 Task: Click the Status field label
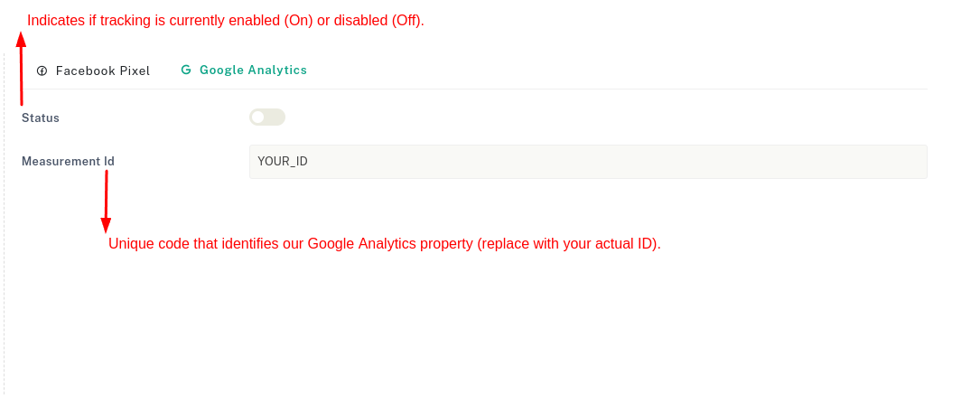click(x=41, y=118)
